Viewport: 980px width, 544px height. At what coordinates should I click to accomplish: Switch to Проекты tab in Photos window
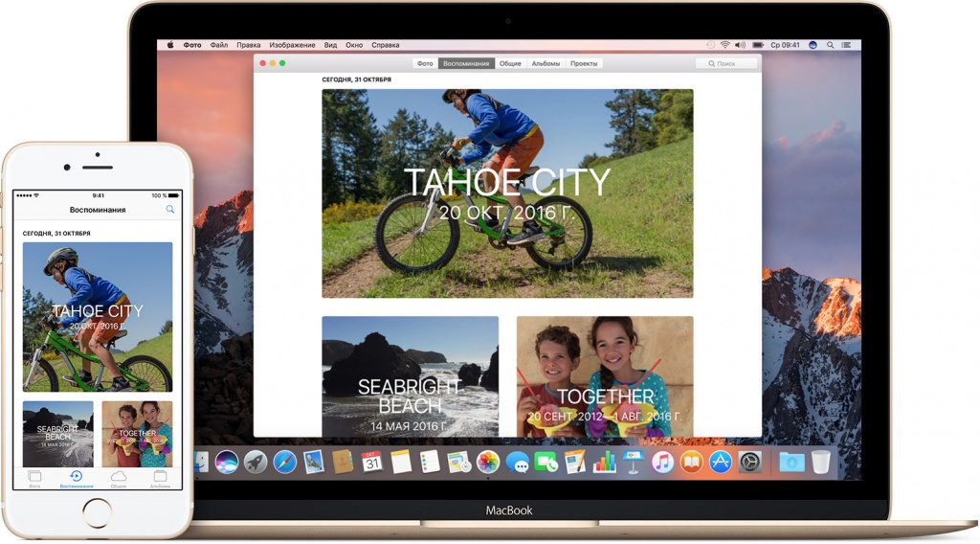(x=584, y=63)
